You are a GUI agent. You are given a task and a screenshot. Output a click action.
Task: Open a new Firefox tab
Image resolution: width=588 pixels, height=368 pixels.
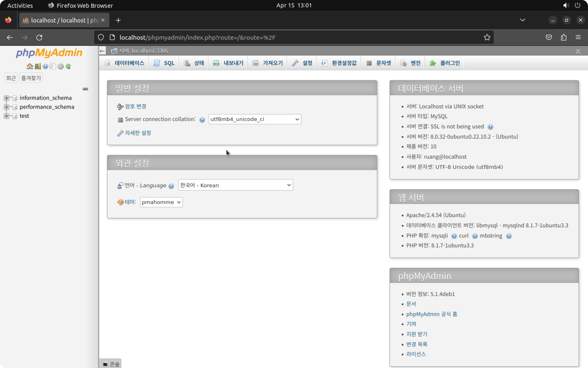point(118,20)
